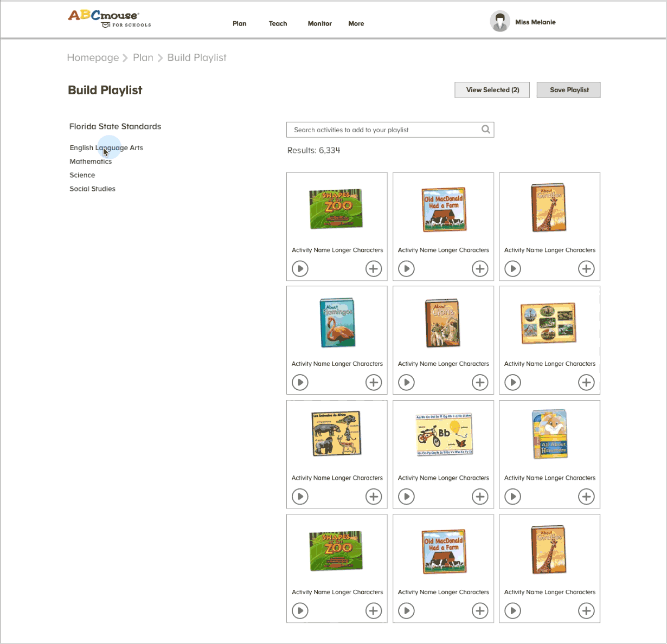Image resolution: width=667 pixels, height=644 pixels.
Task: Filter by Mathematics standards
Action: pyautogui.click(x=91, y=162)
